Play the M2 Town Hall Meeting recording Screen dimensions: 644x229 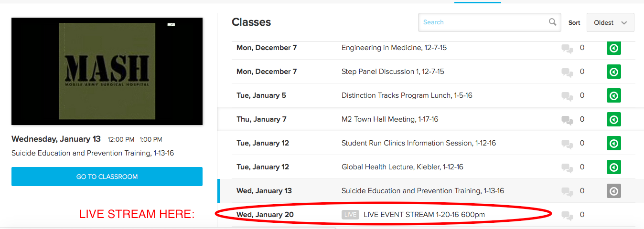[x=614, y=120]
